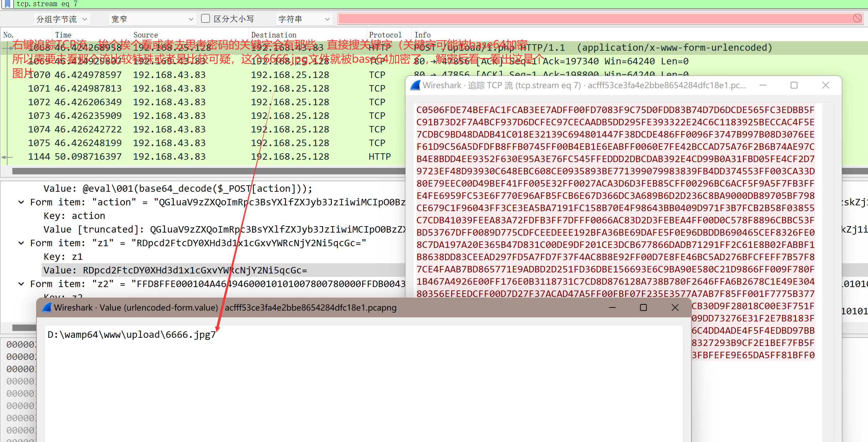Click Wireshark fin icon in TCP stream window
The width and height of the screenshot is (868, 442).
(x=415, y=85)
